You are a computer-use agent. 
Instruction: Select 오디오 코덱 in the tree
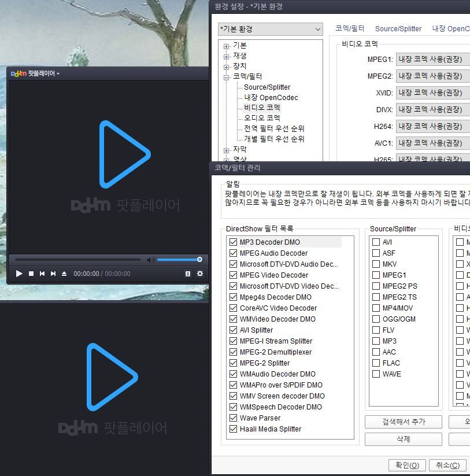(x=262, y=118)
